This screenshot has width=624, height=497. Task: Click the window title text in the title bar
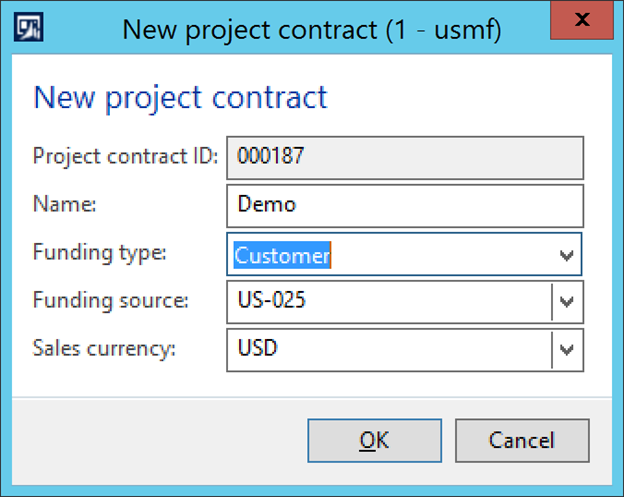click(x=311, y=28)
